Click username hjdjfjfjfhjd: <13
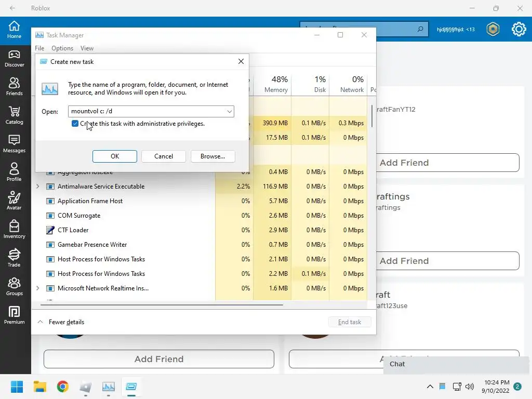This screenshot has height=399, width=532. 456,29
